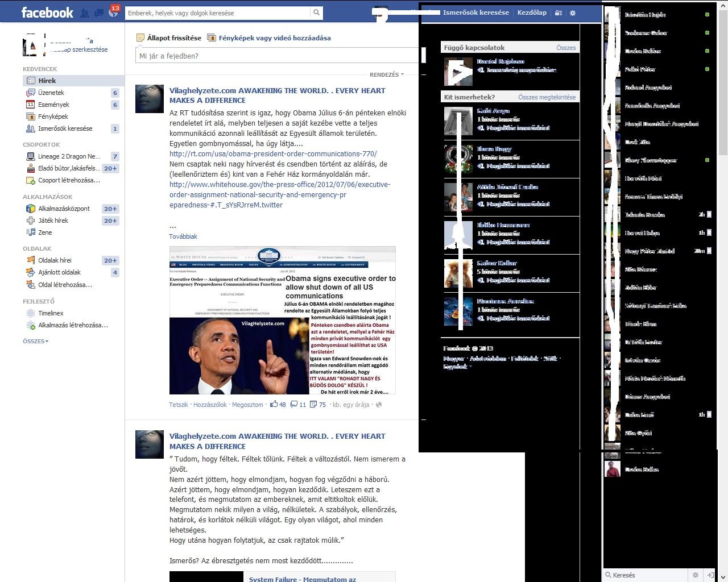Image resolution: width=728 pixels, height=582 pixels.
Task: Click the top search field
Action: [218, 13]
